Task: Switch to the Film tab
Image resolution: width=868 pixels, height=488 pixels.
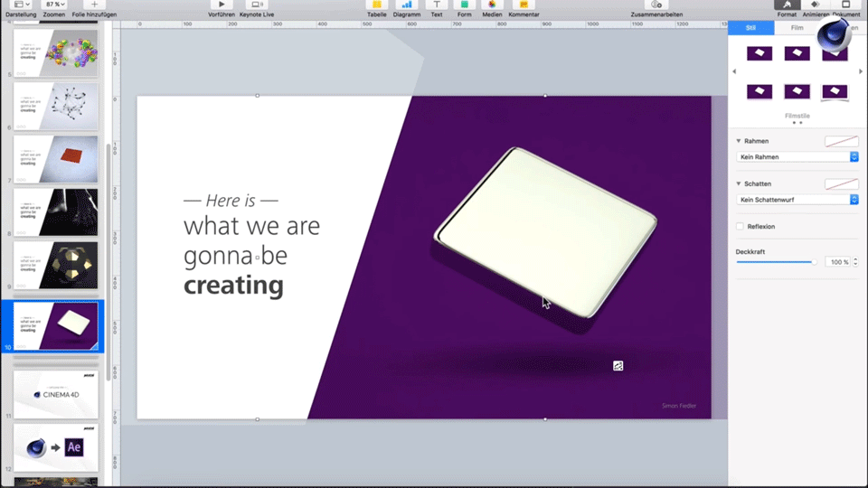Action: point(797,28)
